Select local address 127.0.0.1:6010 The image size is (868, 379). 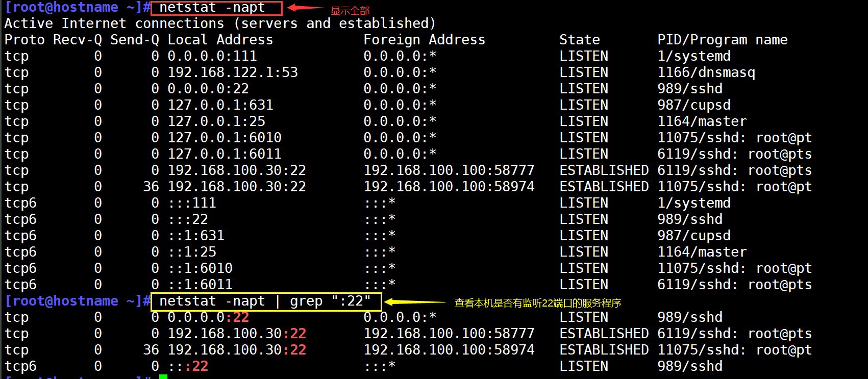click(225, 138)
